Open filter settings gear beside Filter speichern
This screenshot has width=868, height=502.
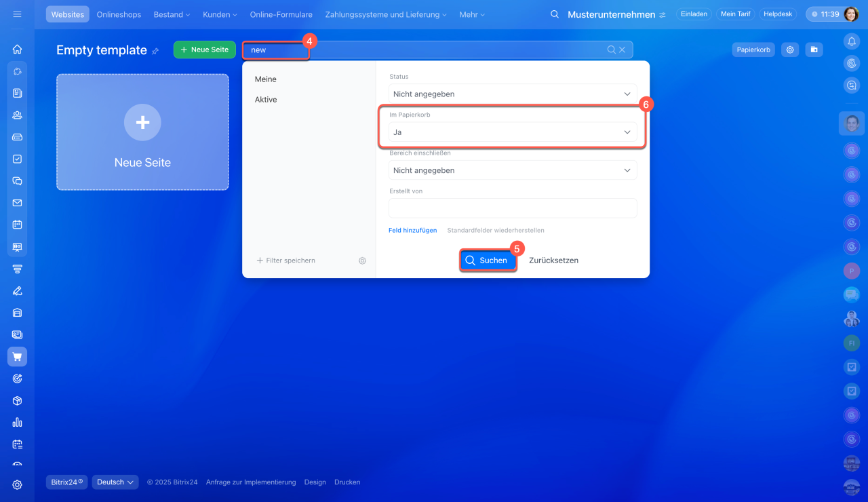tap(362, 260)
